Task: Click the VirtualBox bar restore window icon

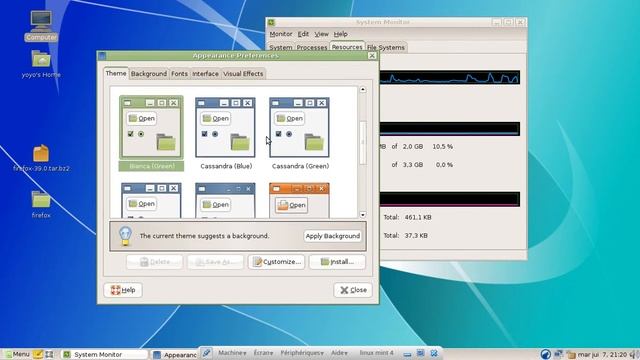Action: 420,353
